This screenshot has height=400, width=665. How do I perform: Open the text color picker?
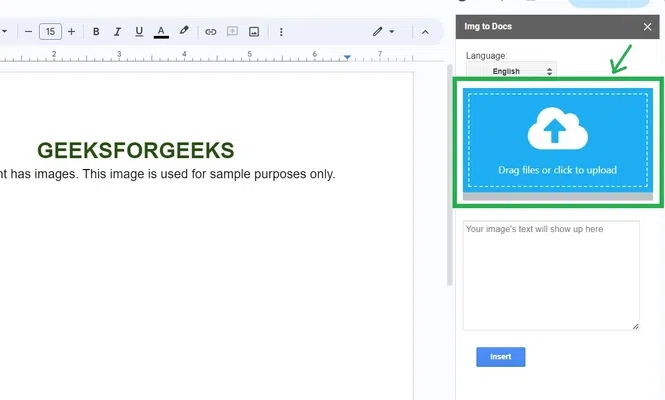[161, 32]
